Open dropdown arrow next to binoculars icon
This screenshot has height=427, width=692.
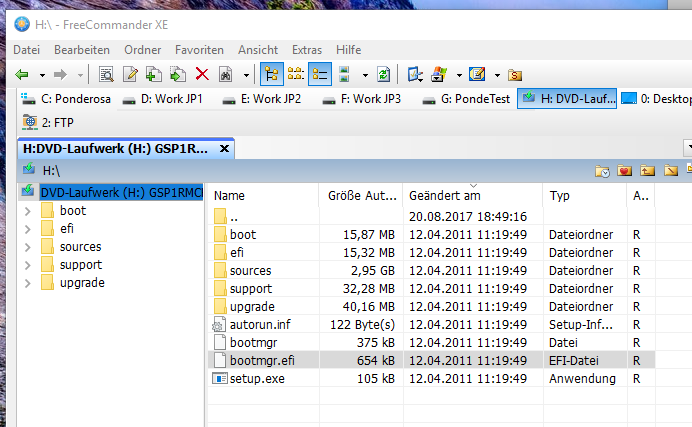click(246, 75)
